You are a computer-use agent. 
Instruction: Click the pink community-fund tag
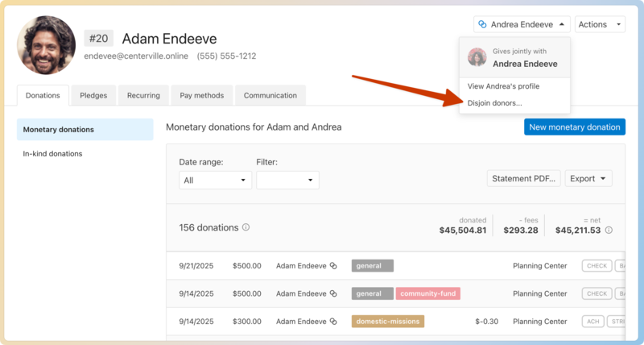tap(427, 293)
